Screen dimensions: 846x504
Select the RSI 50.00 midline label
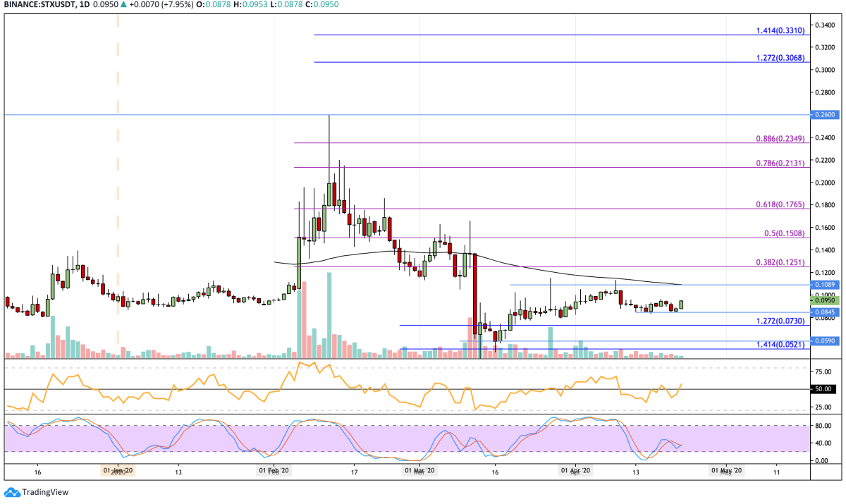[824, 388]
